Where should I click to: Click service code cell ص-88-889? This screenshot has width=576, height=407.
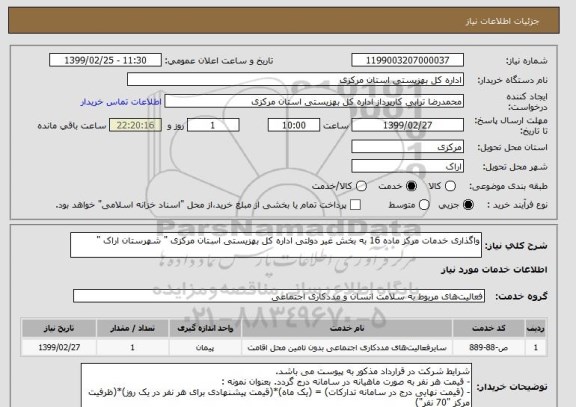(x=489, y=347)
